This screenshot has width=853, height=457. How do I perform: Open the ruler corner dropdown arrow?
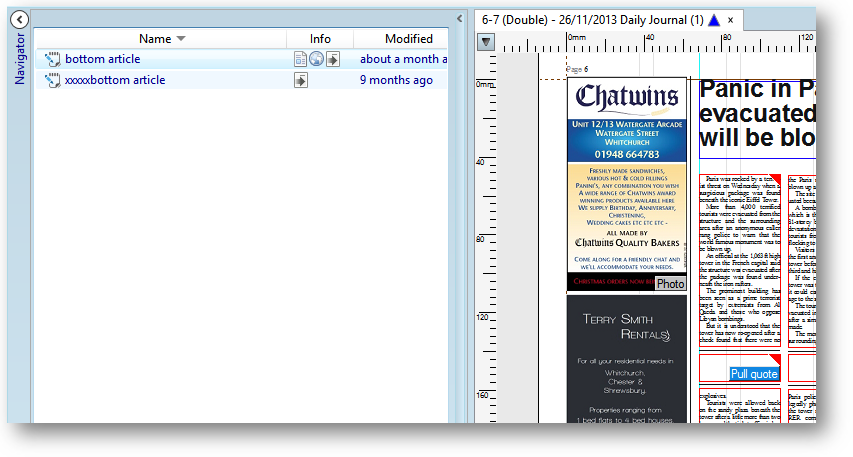coord(485,42)
